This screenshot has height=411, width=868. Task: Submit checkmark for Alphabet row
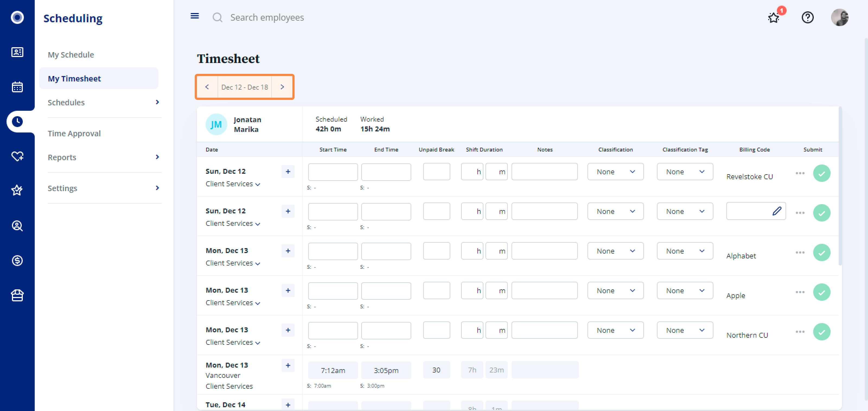(x=822, y=252)
